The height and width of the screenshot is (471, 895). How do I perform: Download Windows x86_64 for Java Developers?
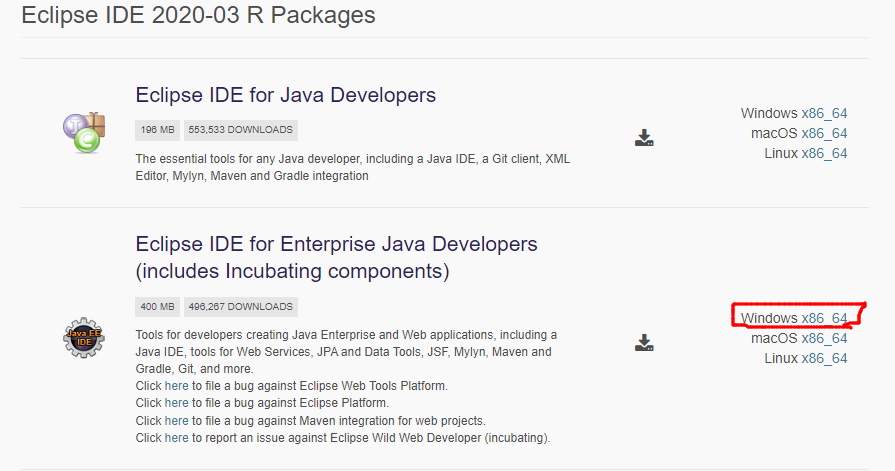point(824,113)
